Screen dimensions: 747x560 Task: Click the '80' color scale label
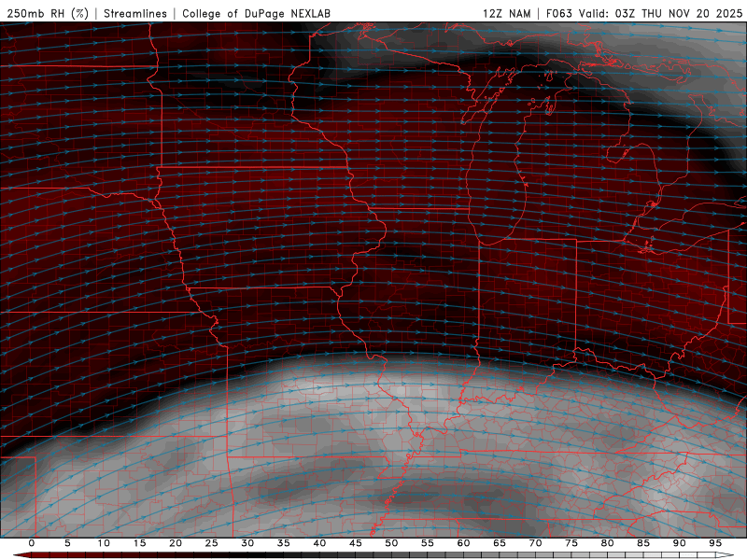click(x=608, y=543)
